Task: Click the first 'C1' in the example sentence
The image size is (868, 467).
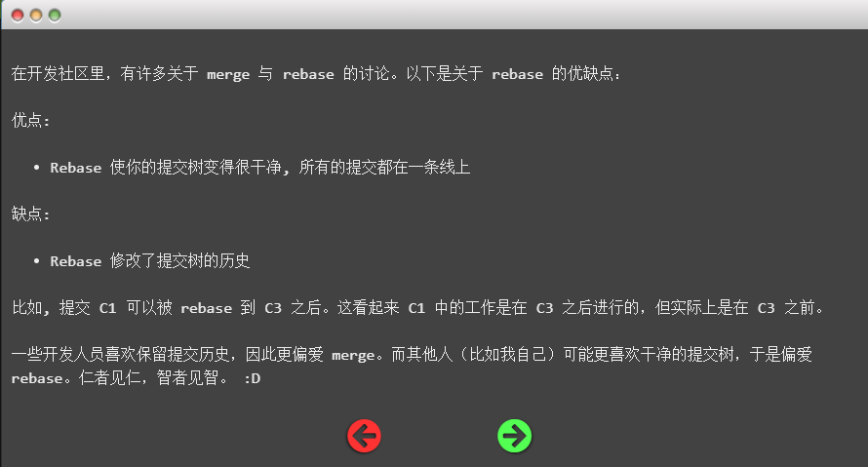Action: (107, 308)
